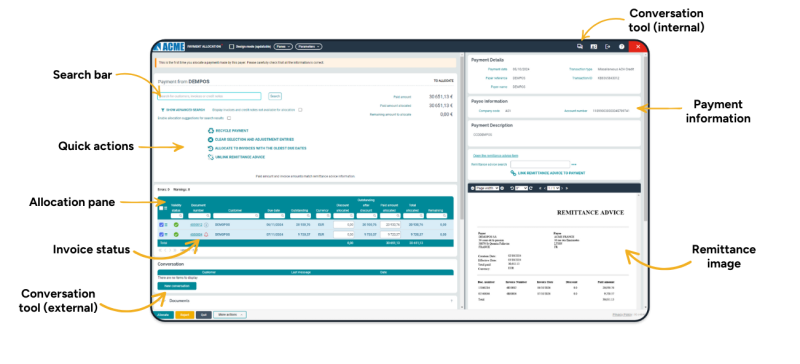Click the red bell icon beside second document
The image size is (800, 364).
(x=206, y=234)
